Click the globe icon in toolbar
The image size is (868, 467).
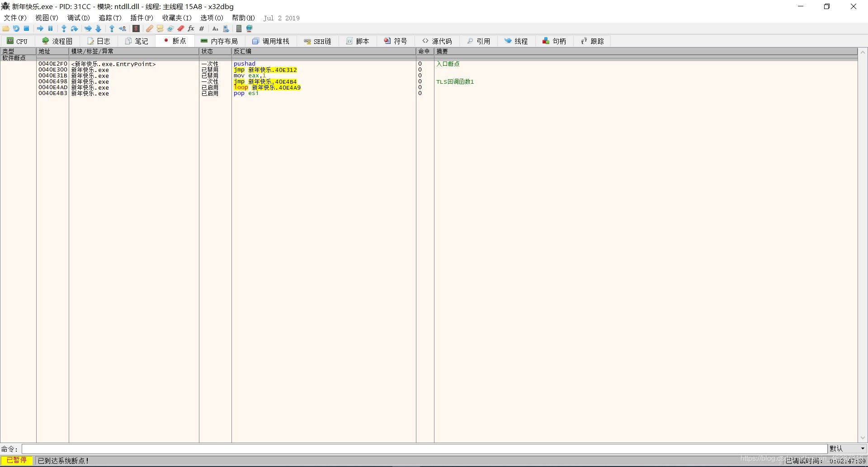[250, 29]
